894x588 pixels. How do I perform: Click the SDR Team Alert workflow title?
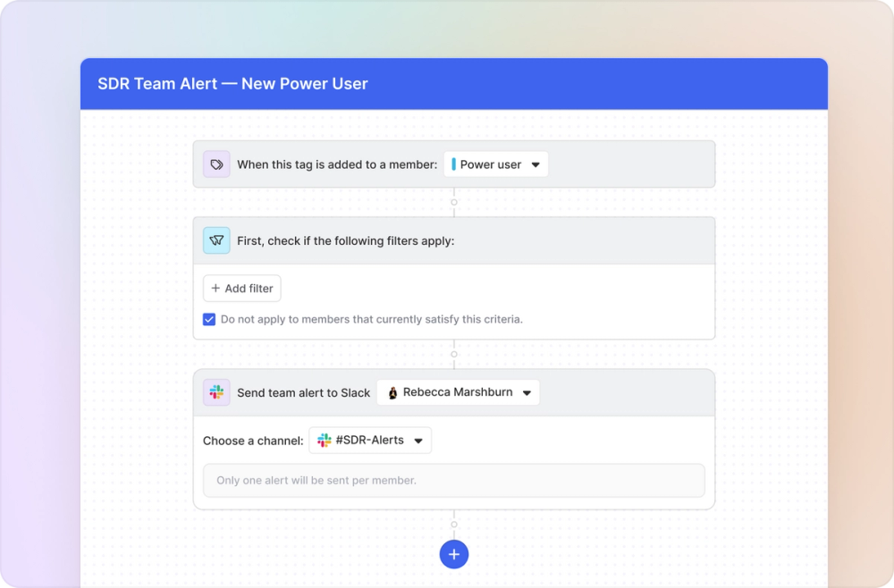232,84
